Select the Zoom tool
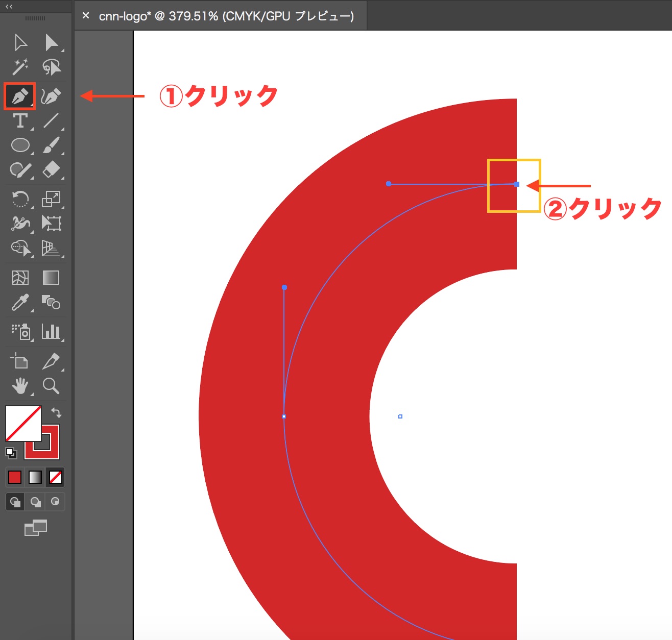Image resolution: width=672 pixels, height=640 pixels. (x=51, y=386)
